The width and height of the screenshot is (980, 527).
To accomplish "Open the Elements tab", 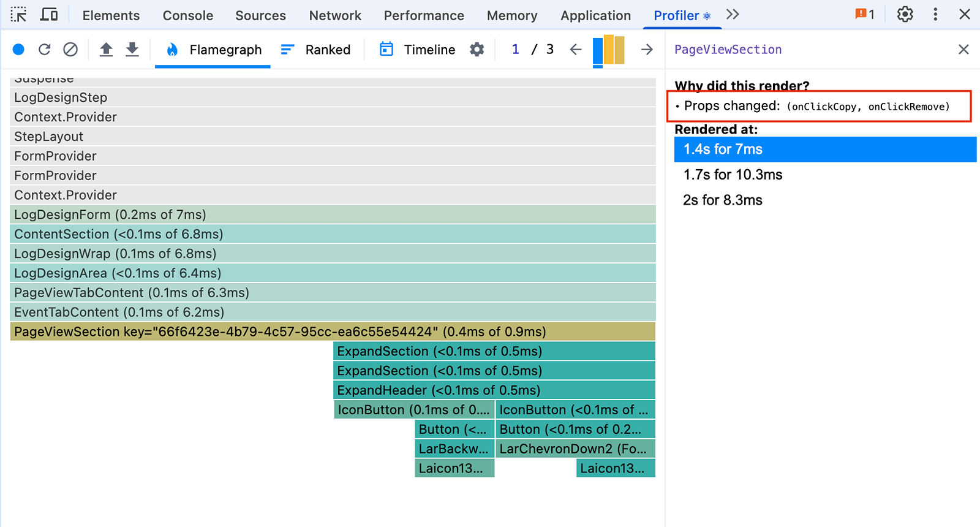I will coord(111,15).
